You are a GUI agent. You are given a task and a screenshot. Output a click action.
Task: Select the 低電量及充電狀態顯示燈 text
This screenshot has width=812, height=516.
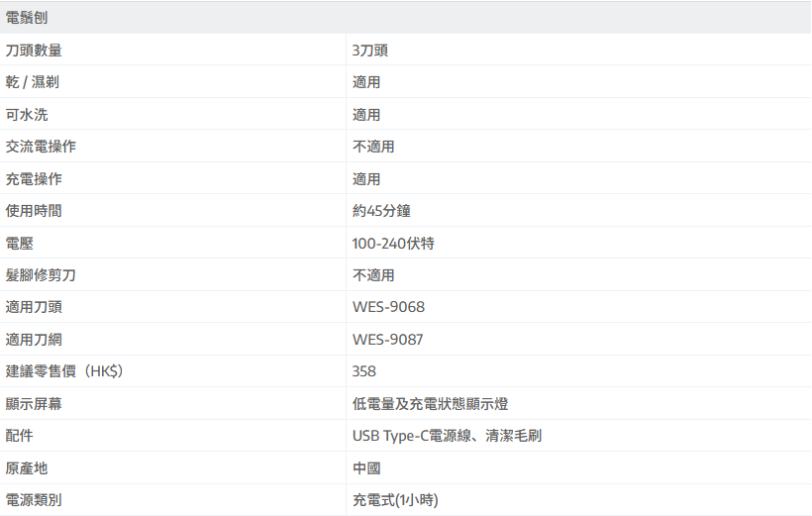coord(431,404)
